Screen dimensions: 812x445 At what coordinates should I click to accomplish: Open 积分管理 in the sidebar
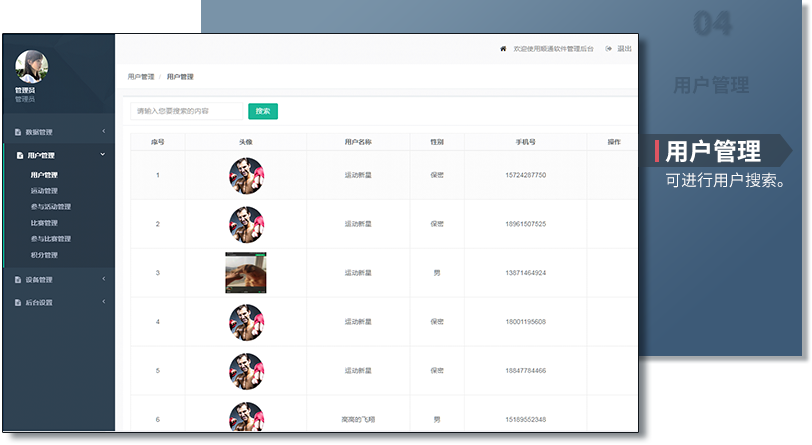pyautogui.click(x=44, y=255)
